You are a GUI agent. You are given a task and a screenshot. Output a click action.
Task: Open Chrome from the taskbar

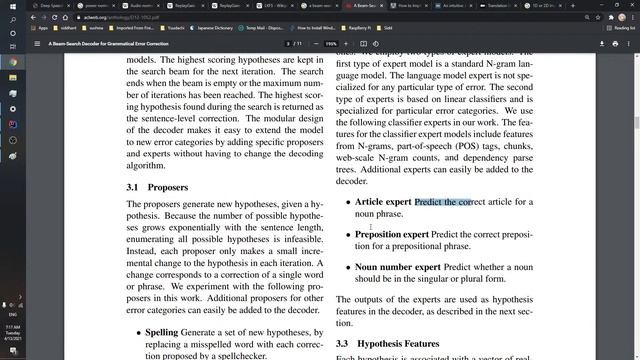pos(13,62)
